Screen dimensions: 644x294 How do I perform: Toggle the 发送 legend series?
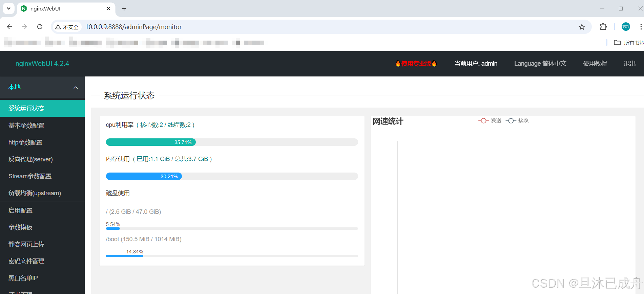490,120
